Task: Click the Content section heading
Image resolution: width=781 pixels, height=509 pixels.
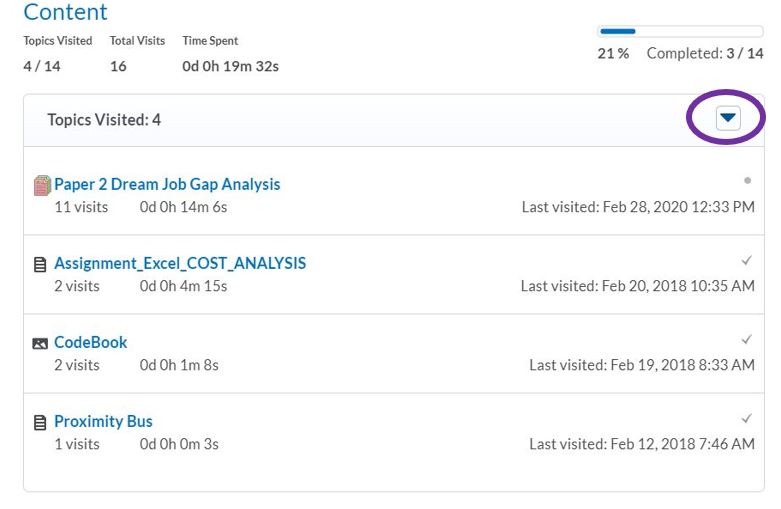Action: (65, 13)
